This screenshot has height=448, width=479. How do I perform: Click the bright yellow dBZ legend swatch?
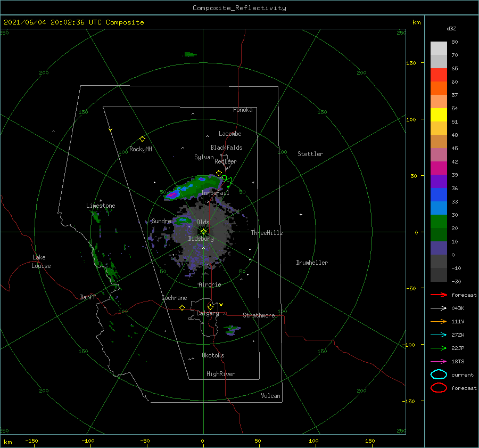[x=439, y=115]
